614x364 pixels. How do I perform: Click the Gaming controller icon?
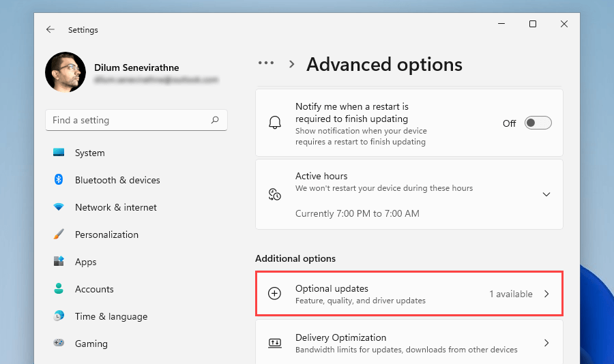pos(59,344)
